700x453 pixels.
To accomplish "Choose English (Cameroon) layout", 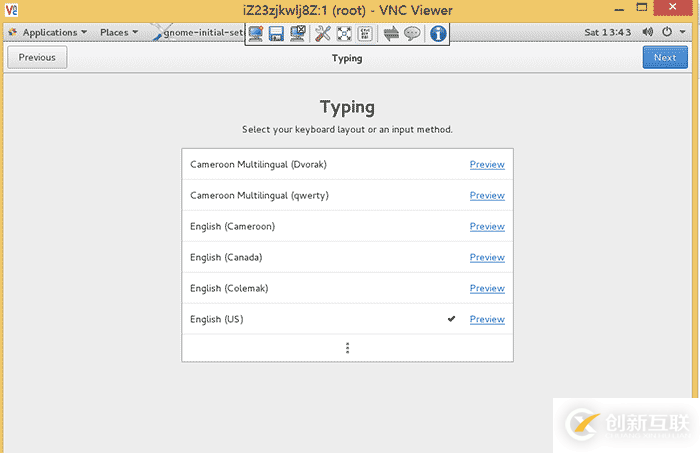I will pos(347,227).
